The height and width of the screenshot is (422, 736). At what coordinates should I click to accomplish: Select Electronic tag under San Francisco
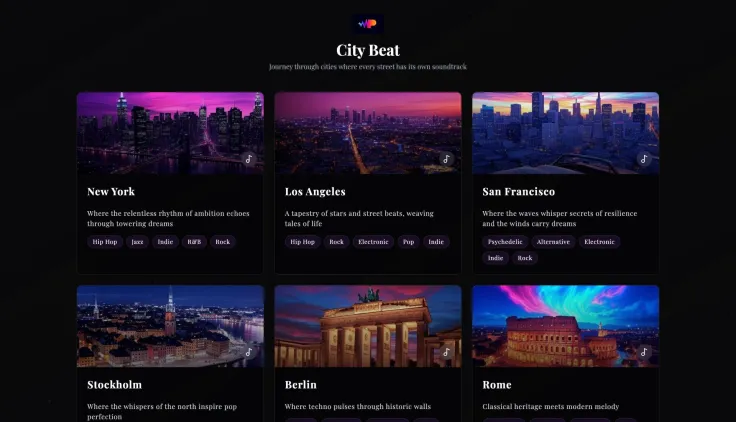[599, 242]
